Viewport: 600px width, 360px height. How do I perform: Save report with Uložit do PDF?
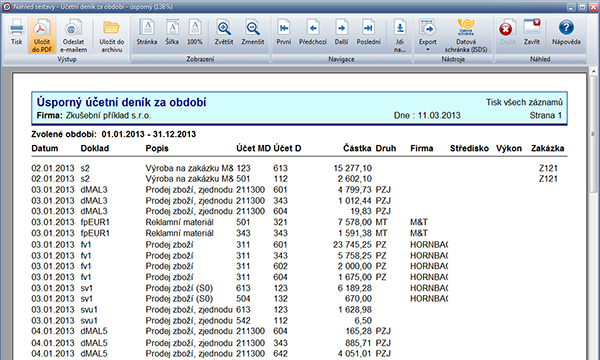[41, 35]
